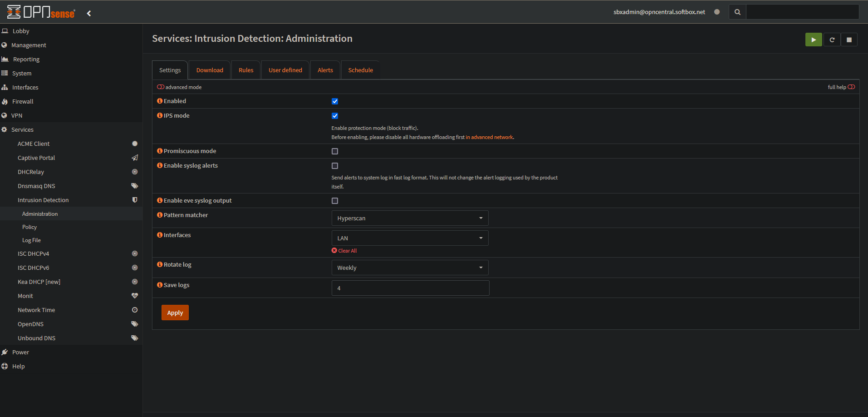Toggle advanced mode switch

(161, 87)
